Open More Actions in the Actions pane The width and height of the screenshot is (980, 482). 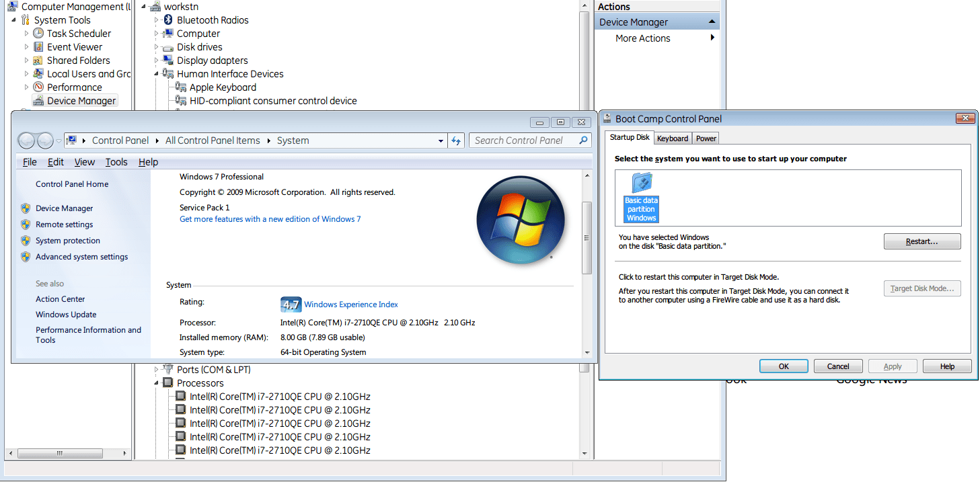(643, 38)
